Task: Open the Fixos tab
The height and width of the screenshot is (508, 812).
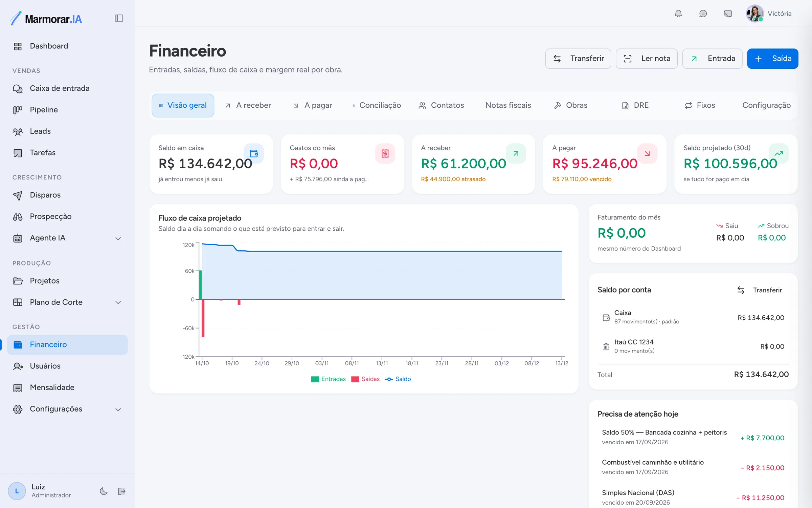Action: [699, 105]
